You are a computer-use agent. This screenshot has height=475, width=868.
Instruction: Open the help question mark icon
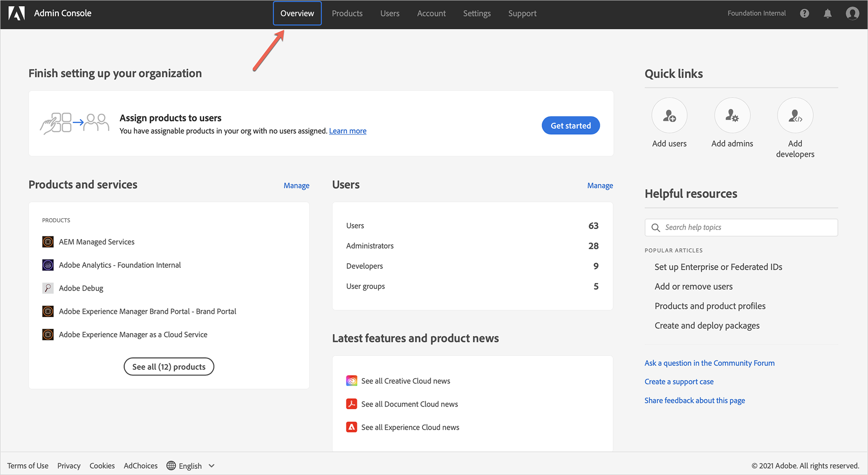tap(805, 13)
